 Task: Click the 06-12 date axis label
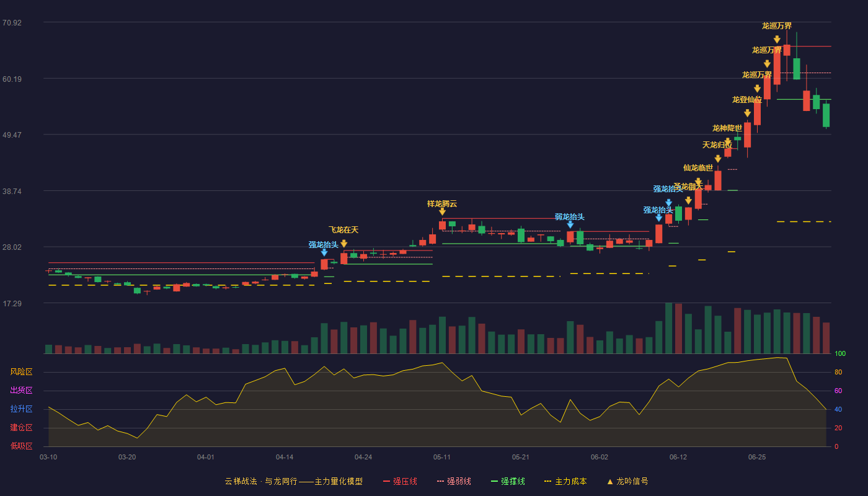678,457
